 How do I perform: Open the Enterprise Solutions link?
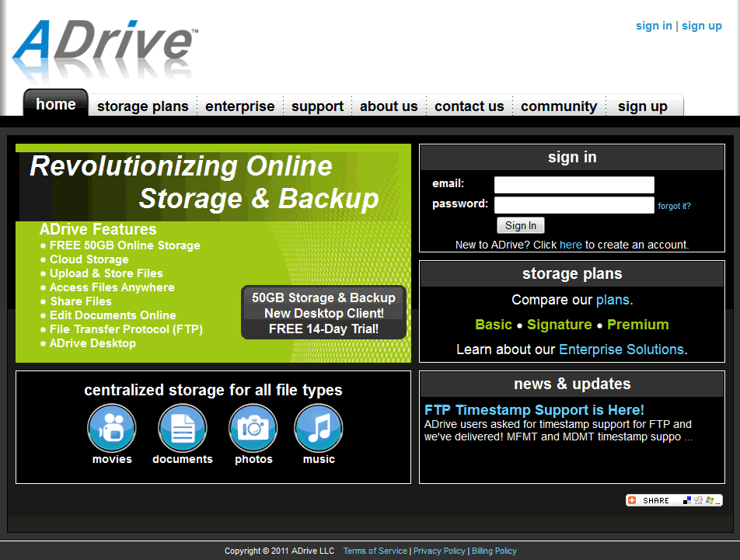[x=621, y=350]
